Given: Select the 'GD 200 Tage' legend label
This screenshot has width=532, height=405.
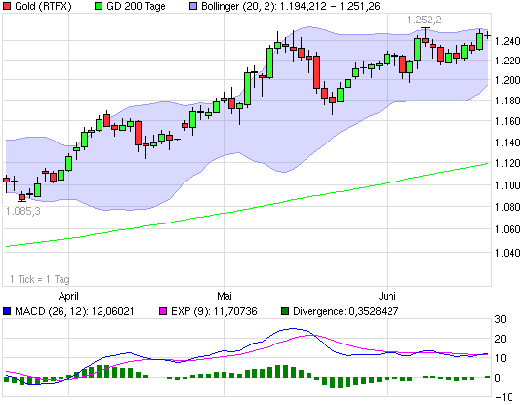Looking at the screenshot, I should coord(136,6).
